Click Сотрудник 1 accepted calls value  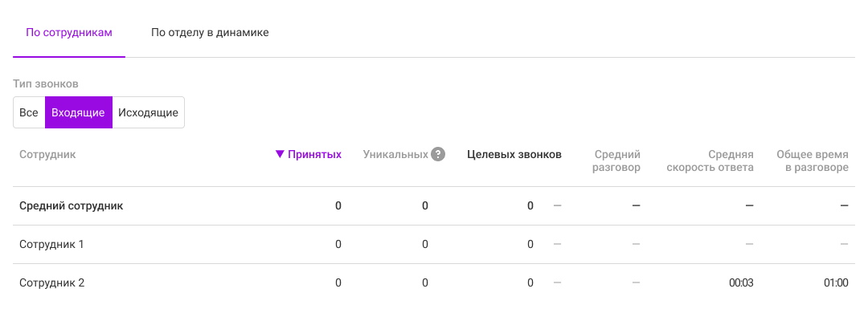(x=338, y=244)
